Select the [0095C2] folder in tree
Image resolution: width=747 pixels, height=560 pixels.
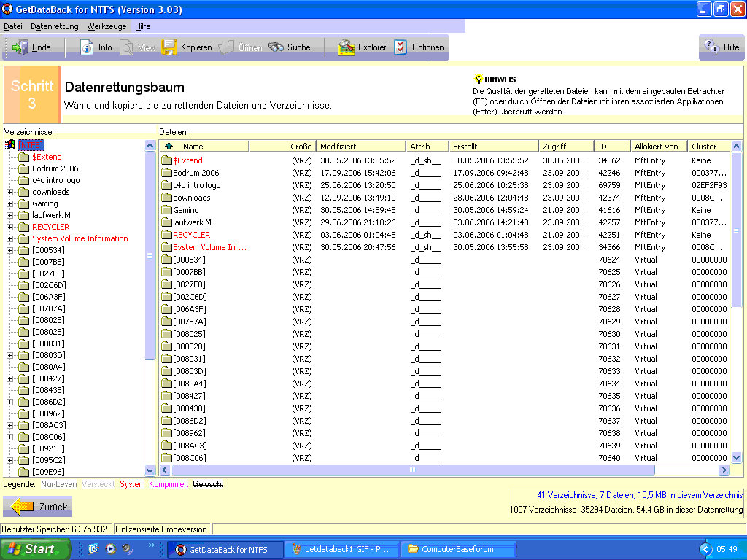coord(48,461)
